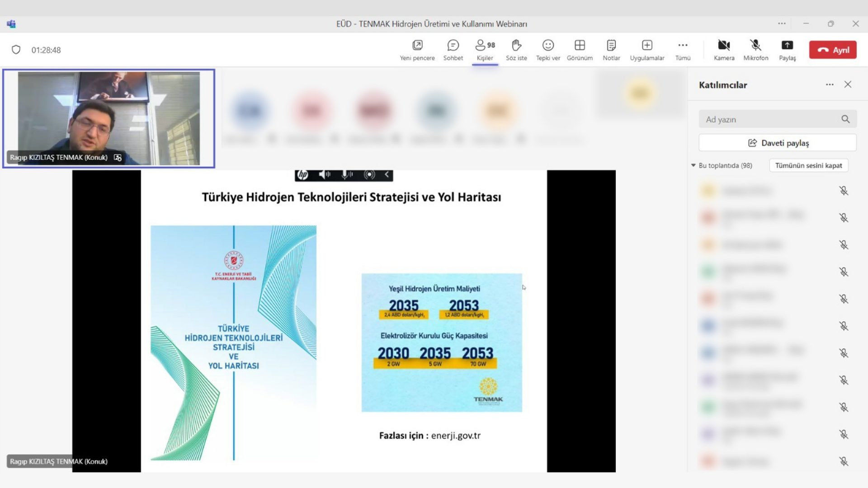Turn on the Kamera
868x488 pixels.
tap(724, 50)
